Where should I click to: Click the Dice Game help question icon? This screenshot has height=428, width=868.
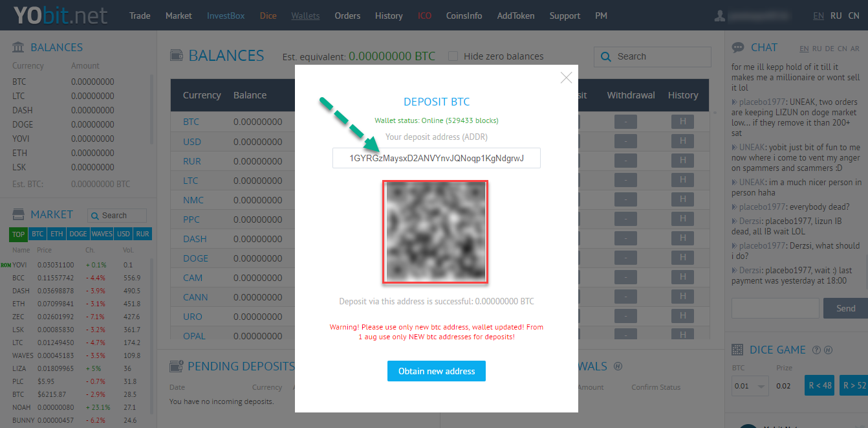816,350
